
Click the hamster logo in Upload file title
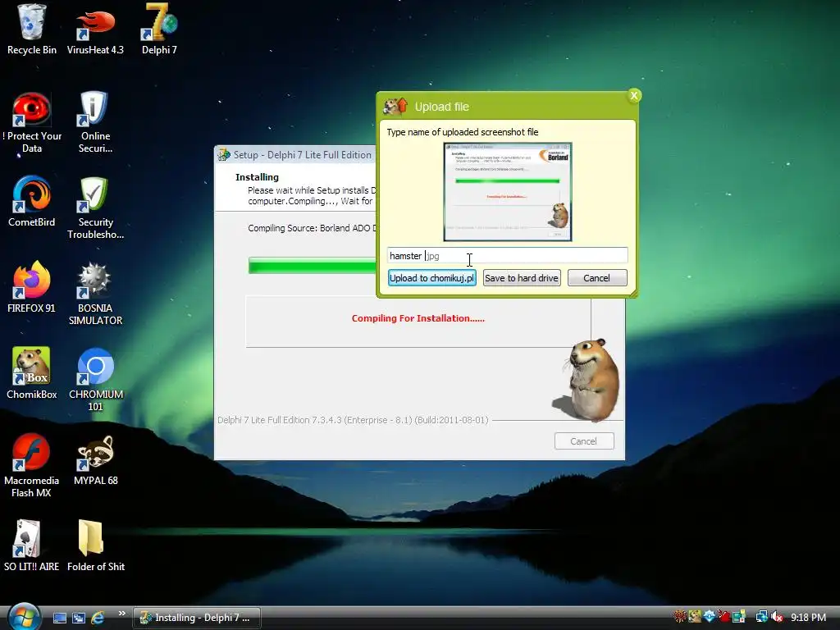[395, 106]
